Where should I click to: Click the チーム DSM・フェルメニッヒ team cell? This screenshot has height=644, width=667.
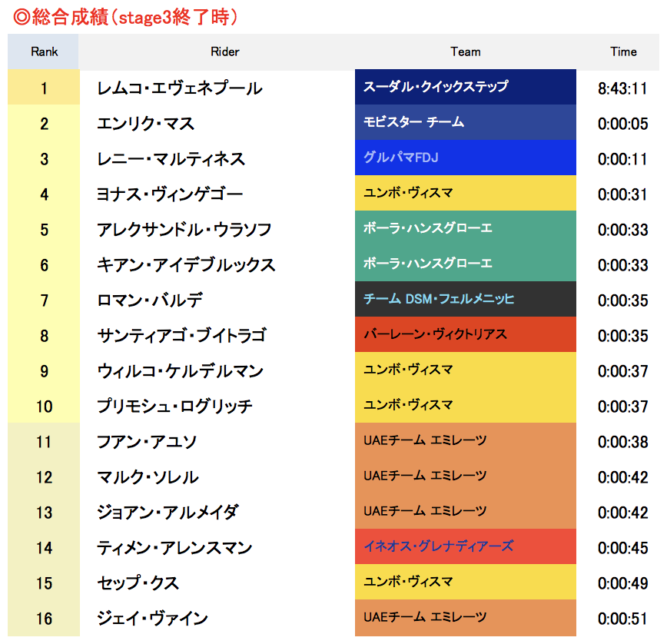[x=466, y=299]
